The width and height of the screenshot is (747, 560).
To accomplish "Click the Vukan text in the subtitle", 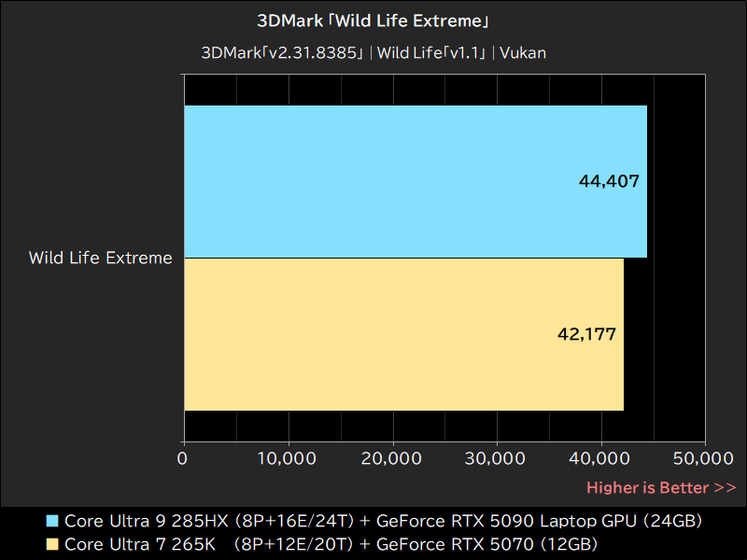I will pos(523,53).
